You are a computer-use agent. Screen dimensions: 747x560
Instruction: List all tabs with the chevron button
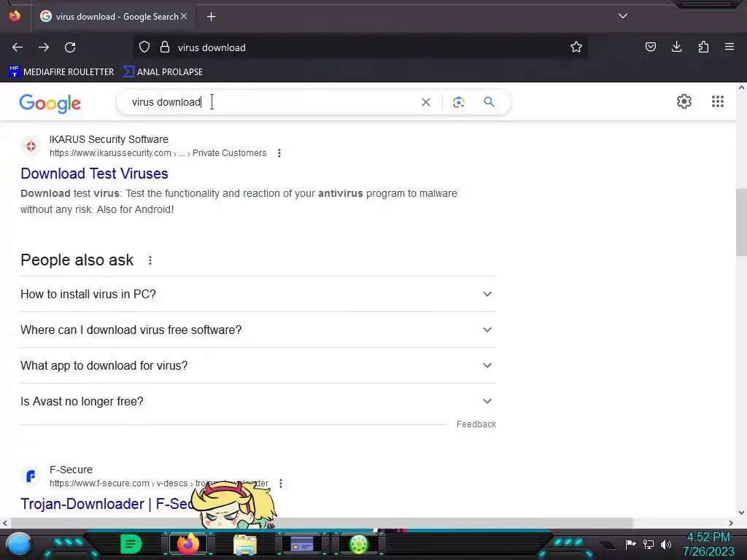(x=623, y=16)
